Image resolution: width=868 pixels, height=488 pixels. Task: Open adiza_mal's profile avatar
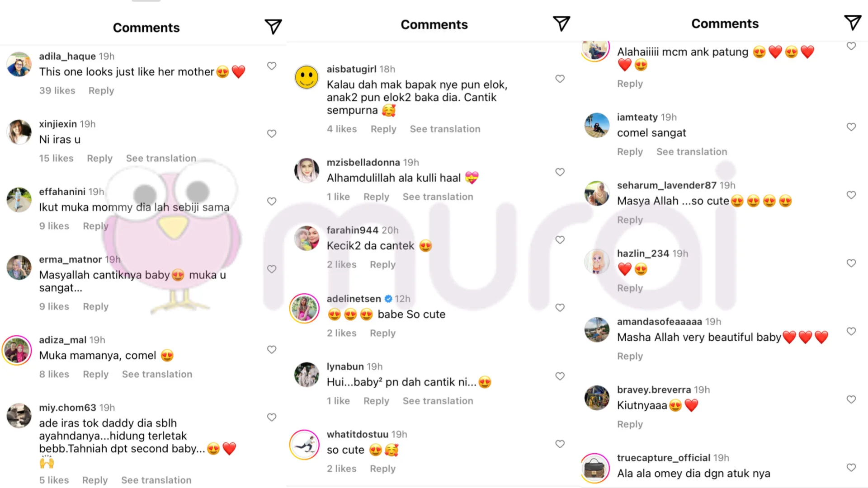[x=17, y=350]
